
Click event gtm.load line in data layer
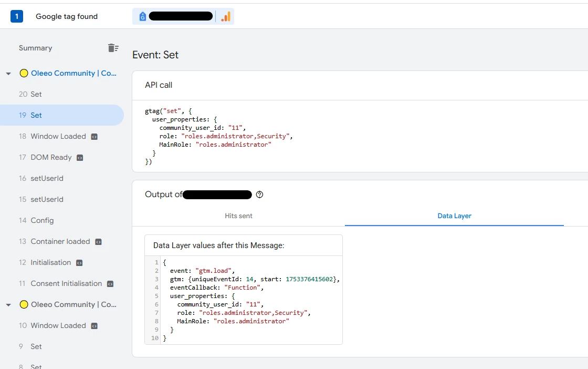pyautogui.click(x=203, y=271)
